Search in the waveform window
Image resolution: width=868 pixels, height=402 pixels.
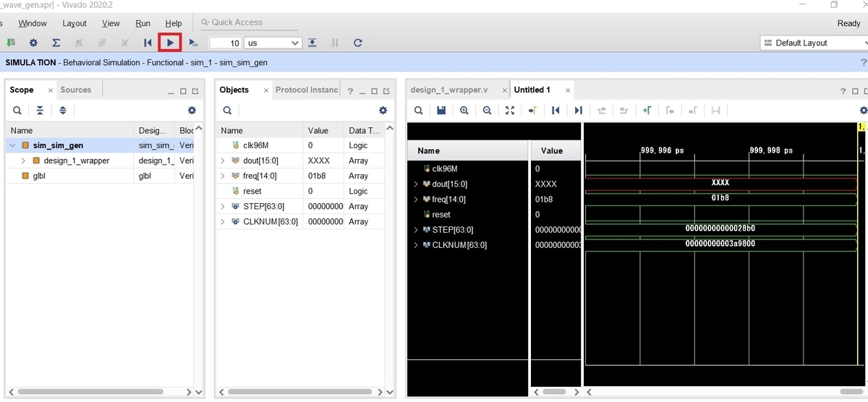(418, 111)
